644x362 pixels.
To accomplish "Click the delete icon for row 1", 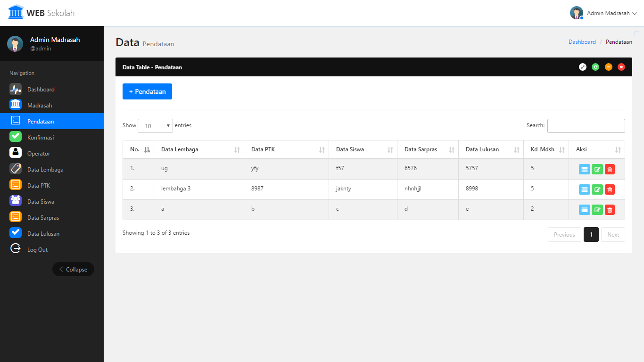I will click(610, 169).
